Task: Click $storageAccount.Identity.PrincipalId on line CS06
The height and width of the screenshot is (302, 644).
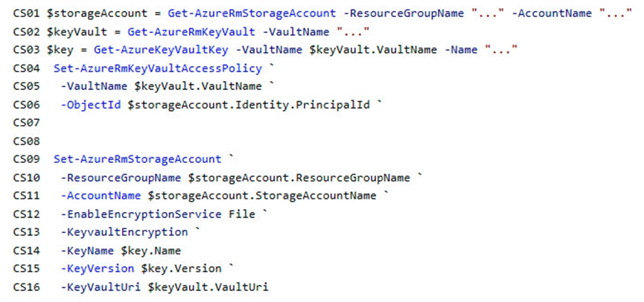Action: pyautogui.click(x=249, y=105)
